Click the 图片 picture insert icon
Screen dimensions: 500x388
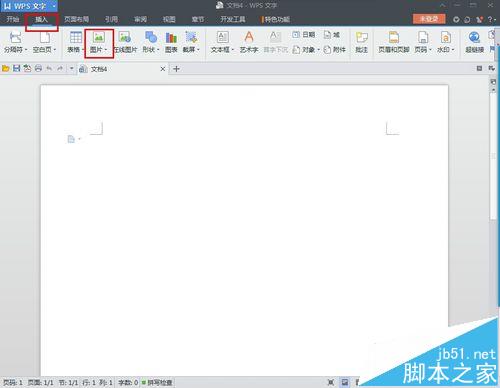[x=99, y=37]
